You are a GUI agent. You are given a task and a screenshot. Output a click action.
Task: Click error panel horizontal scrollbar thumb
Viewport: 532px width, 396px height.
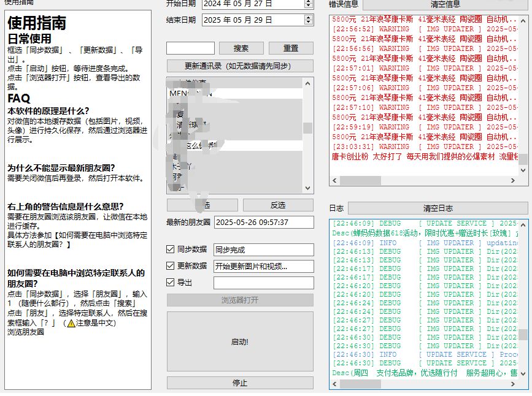360,180
